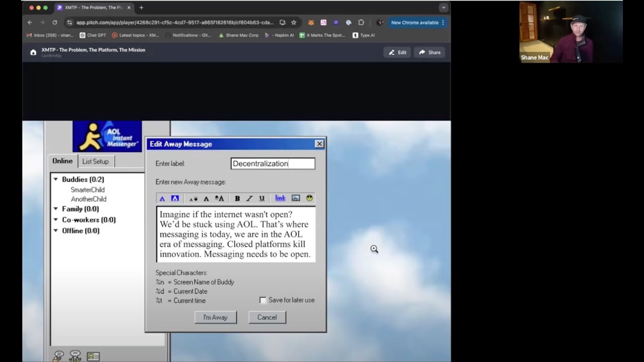Choose the text foreground color icon
The height and width of the screenshot is (362, 644).
point(162,199)
